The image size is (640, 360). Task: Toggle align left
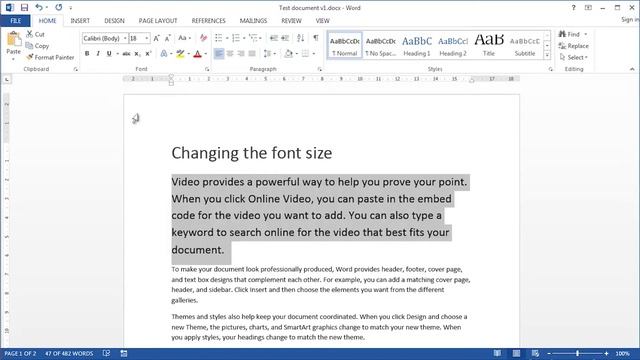click(x=219, y=53)
